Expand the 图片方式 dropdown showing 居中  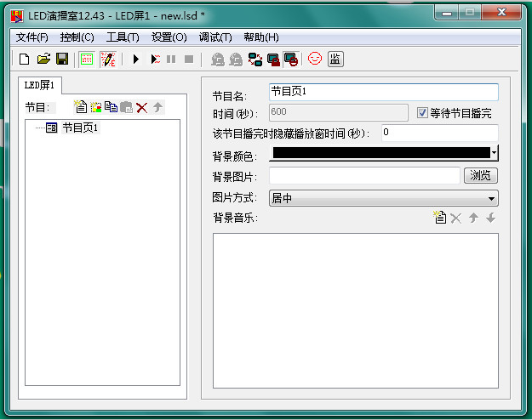(492, 198)
